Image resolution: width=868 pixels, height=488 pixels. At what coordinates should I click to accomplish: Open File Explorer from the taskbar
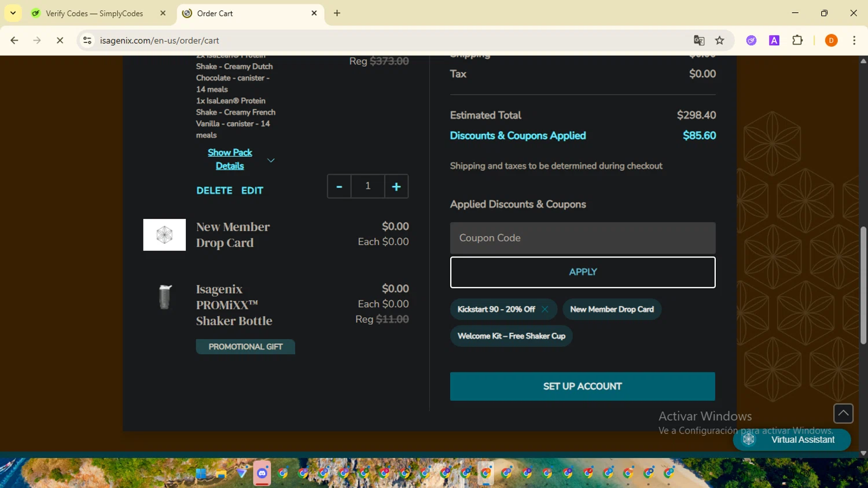point(221,474)
